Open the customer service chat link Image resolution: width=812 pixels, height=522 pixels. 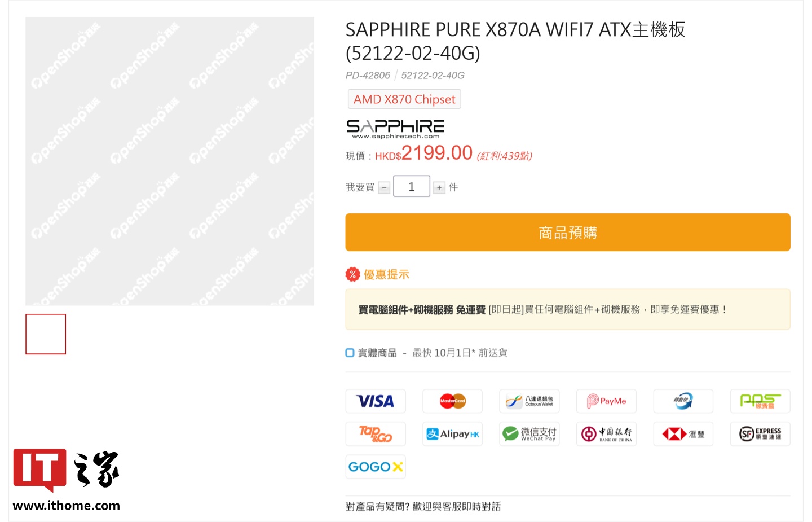[x=424, y=506]
